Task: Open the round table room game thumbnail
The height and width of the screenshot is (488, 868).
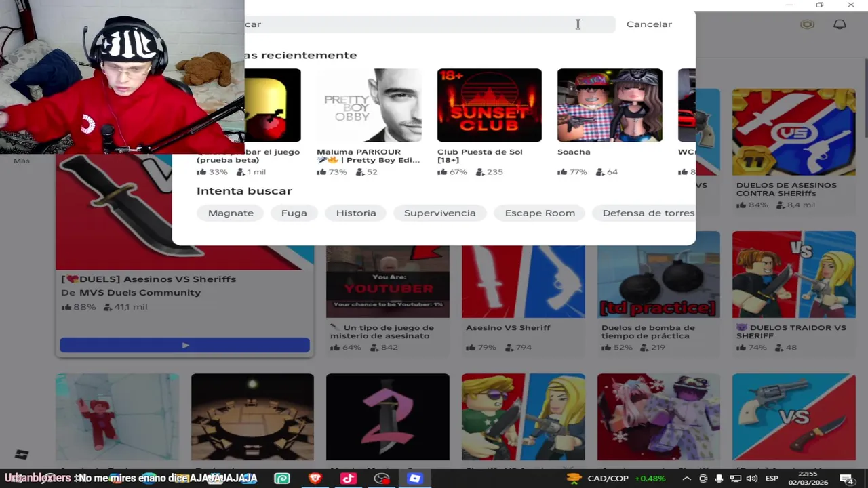Action: click(252, 417)
